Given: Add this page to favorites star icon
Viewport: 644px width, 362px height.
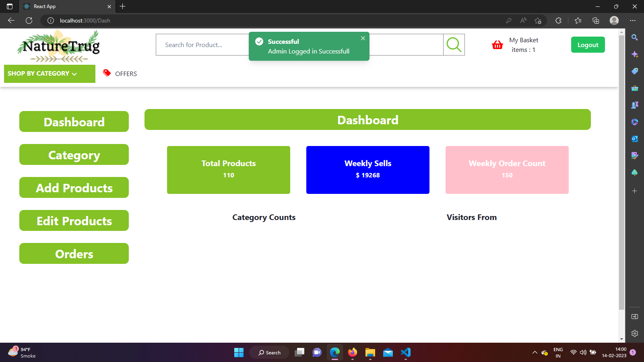Looking at the screenshot, I should 538,21.
